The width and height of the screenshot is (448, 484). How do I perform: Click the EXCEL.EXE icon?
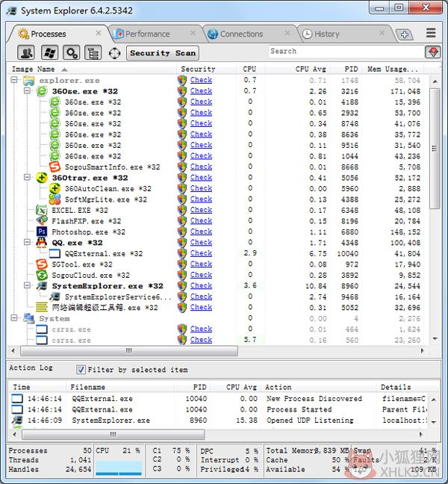42,210
